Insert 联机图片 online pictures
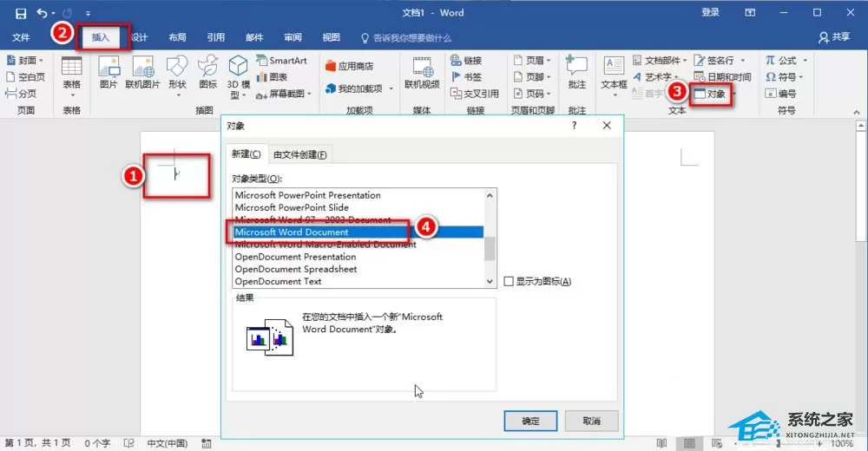 142,73
